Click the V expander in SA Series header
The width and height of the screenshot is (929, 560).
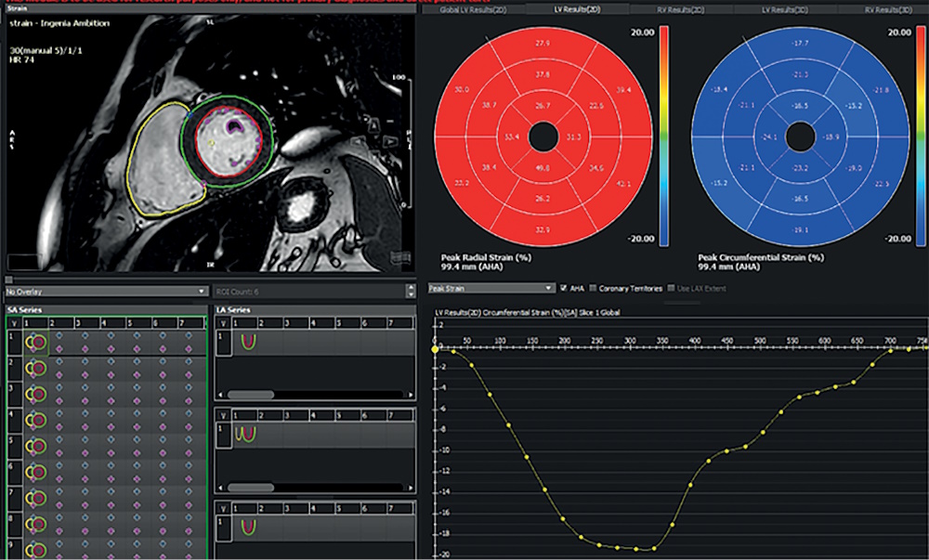click(x=14, y=323)
